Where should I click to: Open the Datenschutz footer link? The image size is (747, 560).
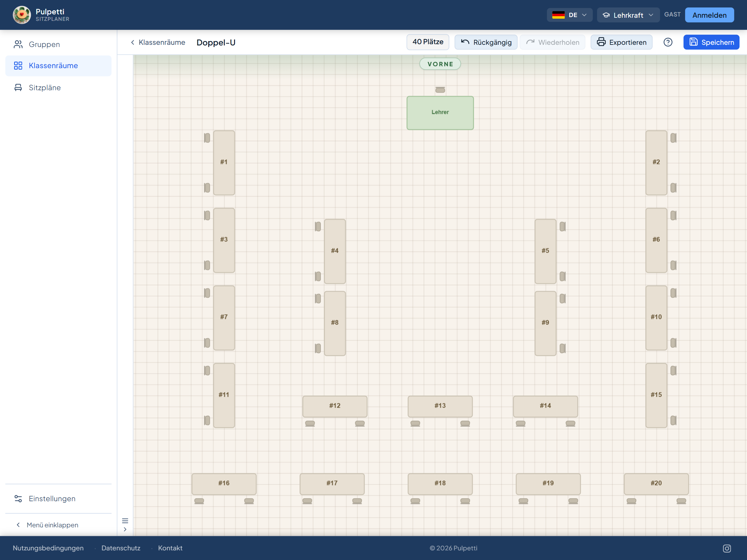pos(120,548)
